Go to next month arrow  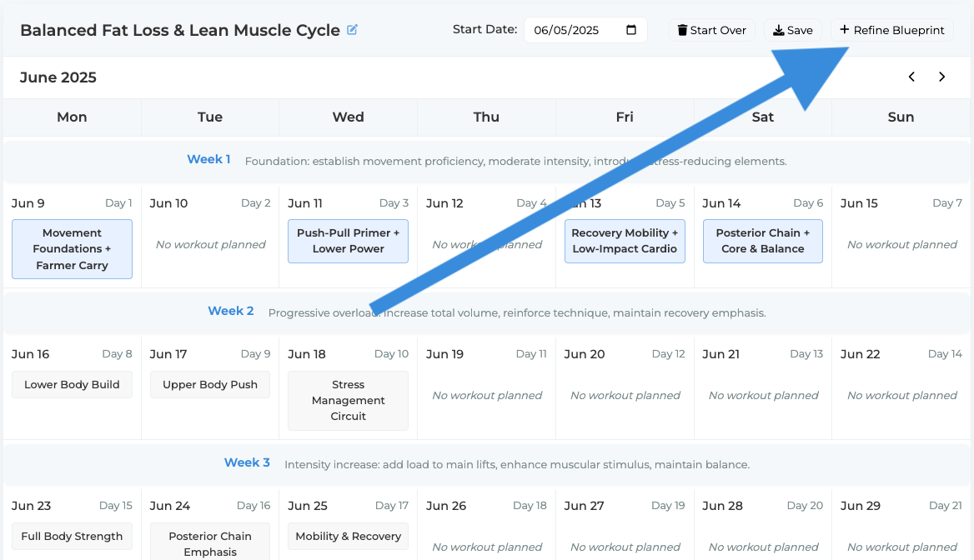(x=941, y=77)
